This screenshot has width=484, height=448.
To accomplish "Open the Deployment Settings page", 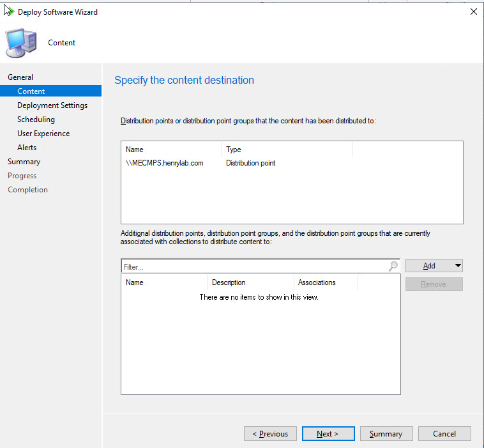I will [x=52, y=105].
